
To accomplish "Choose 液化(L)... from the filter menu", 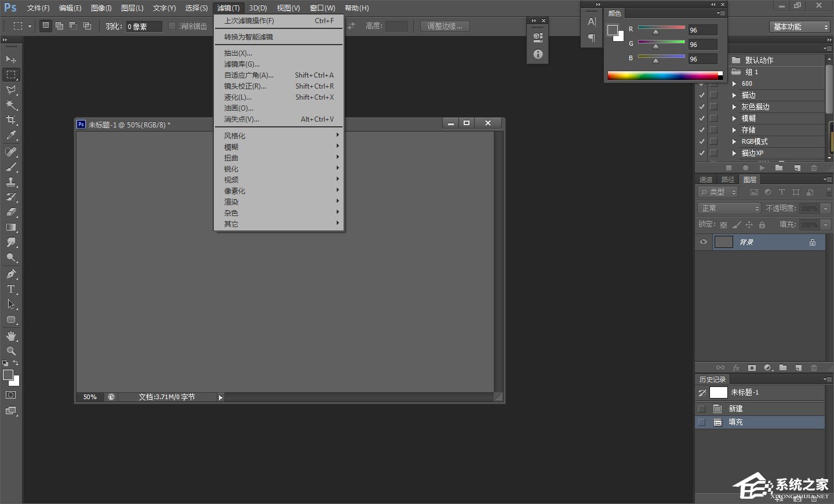I will pyautogui.click(x=238, y=97).
